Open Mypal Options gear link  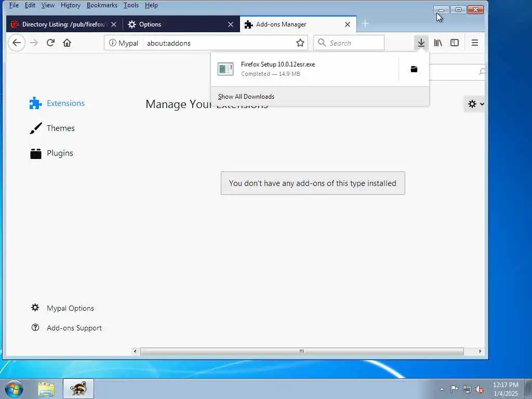[x=62, y=308]
